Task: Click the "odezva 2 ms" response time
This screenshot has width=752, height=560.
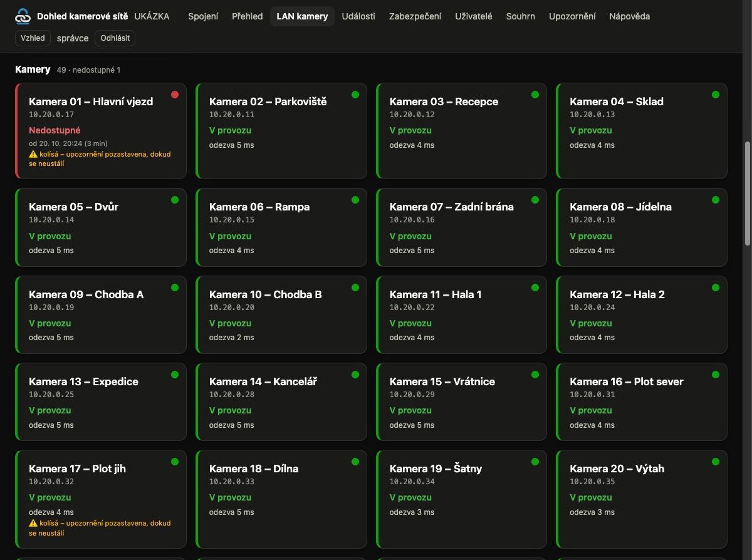Action: pos(232,338)
